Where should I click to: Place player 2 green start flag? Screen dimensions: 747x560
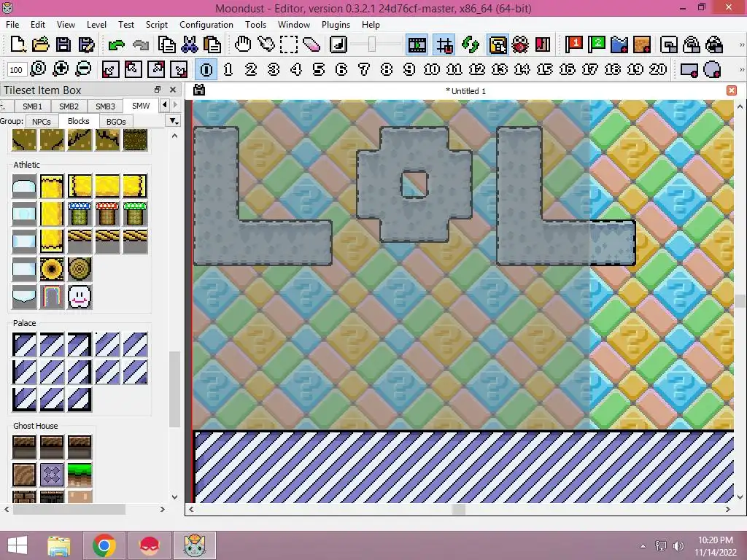click(597, 44)
